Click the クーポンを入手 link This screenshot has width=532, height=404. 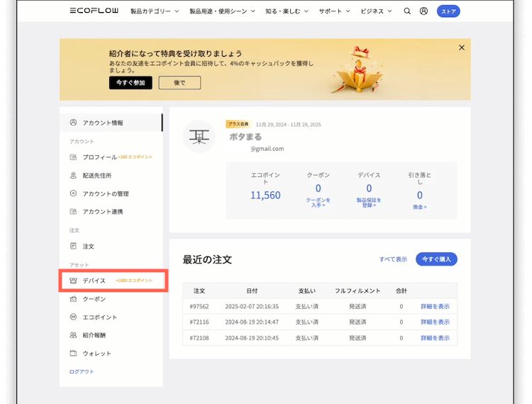[318, 202]
